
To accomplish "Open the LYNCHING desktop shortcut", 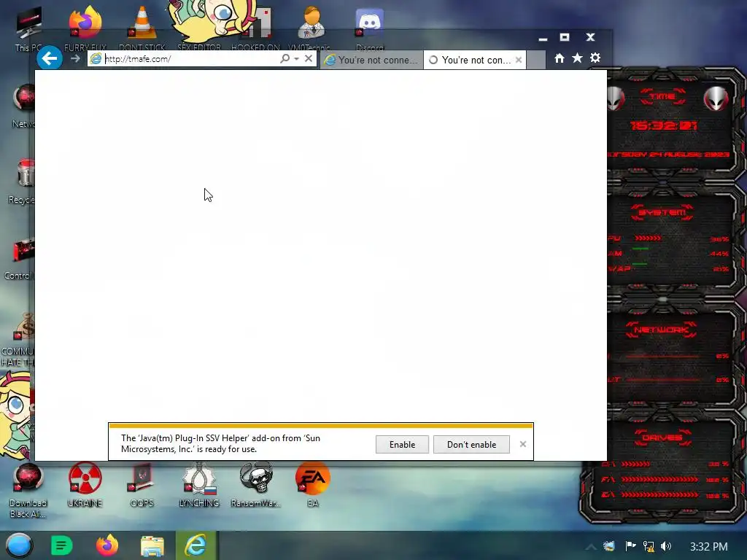I will pos(199,485).
